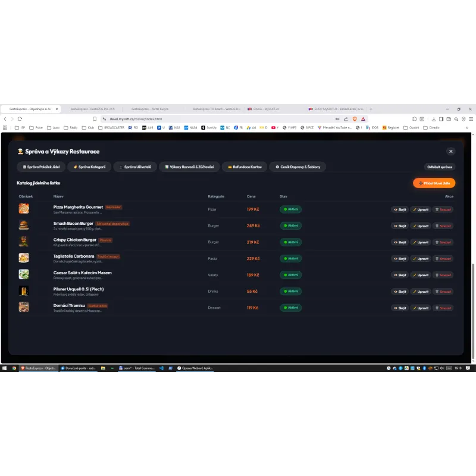Hide the Pizza Margherita Gourmet item
This screenshot has width=476, height=476.
(x=400, y=209)
